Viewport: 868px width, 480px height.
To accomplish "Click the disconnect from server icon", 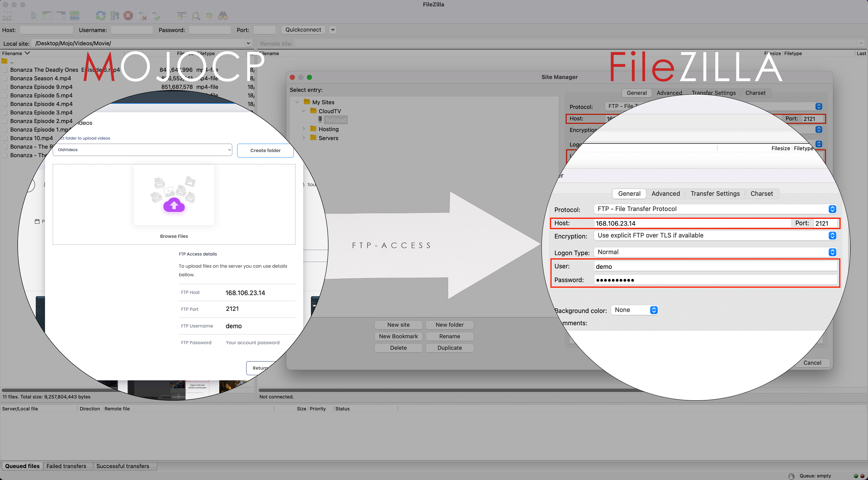I will pyautogui.click(x=142, y=16).
